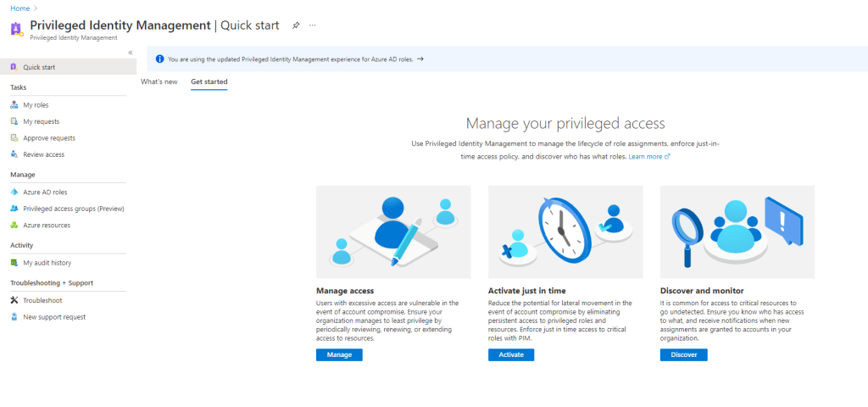868x407 pixels.
Task: Collapse the left sidebar with double chevron
Action: (130, 53)
